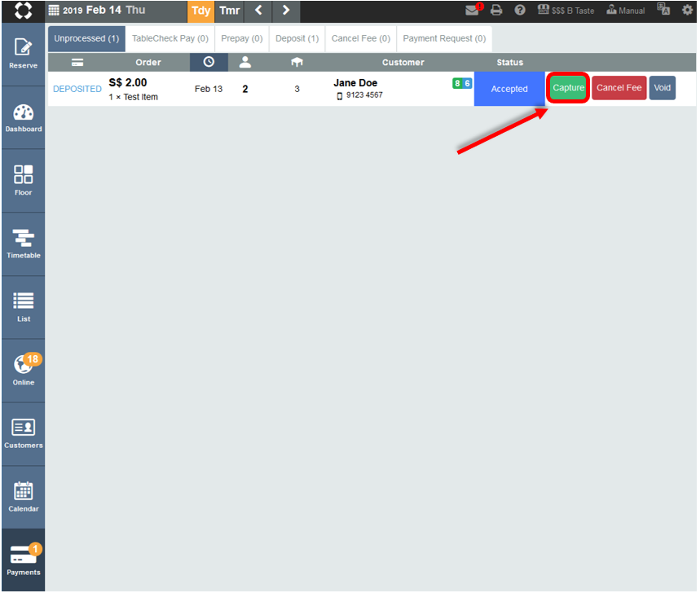The height and width of the screenshot is (593, 700).
Task: Click the 1 × Test Item line
Action: [133, 97]
